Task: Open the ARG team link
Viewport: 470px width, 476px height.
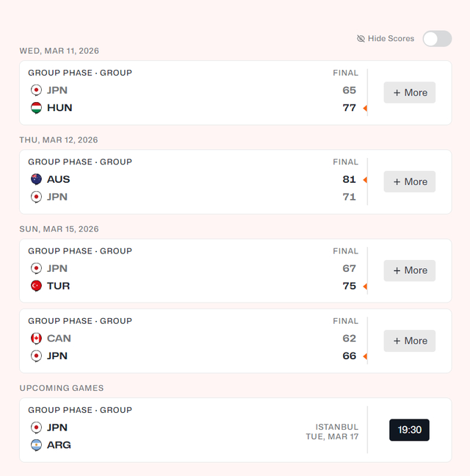Action: 59,445
